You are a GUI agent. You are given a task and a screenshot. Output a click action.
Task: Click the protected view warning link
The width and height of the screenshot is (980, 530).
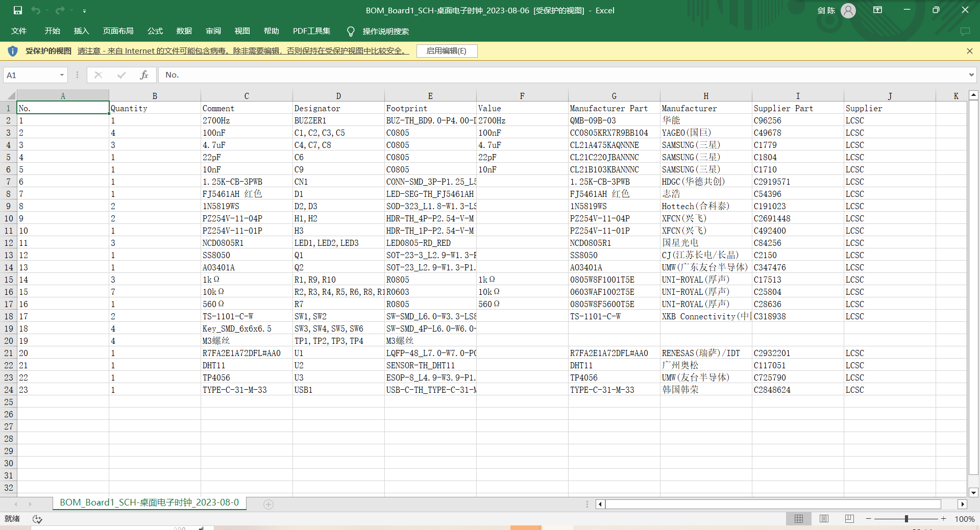click(243, 51)
